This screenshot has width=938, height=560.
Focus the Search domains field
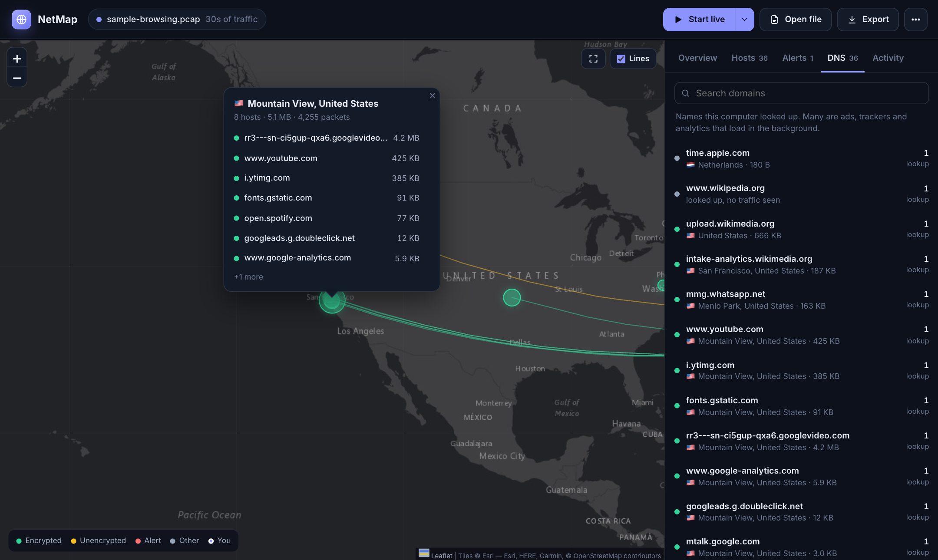point(801,93)
